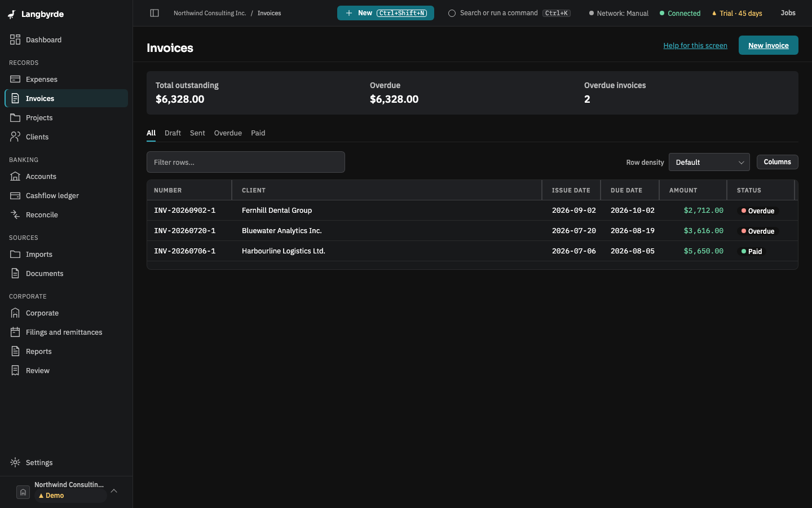Click the Invoices document icon in sidebar

15,98
